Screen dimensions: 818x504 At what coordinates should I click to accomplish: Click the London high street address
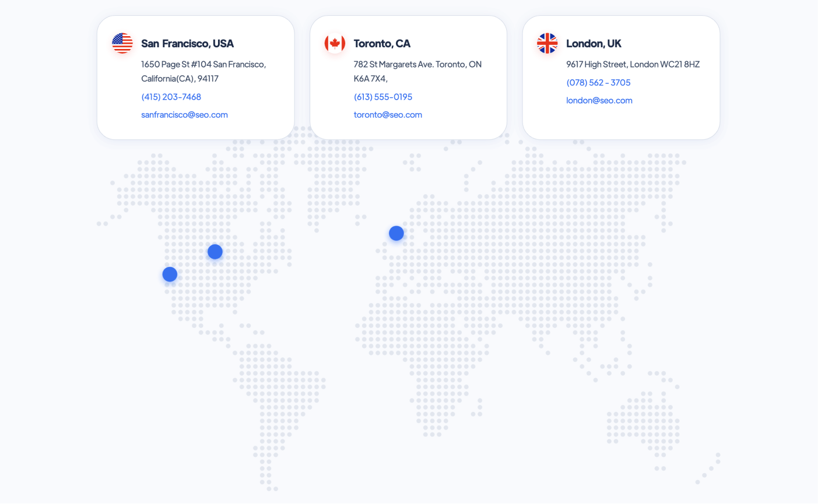click(x=631, y=64)
